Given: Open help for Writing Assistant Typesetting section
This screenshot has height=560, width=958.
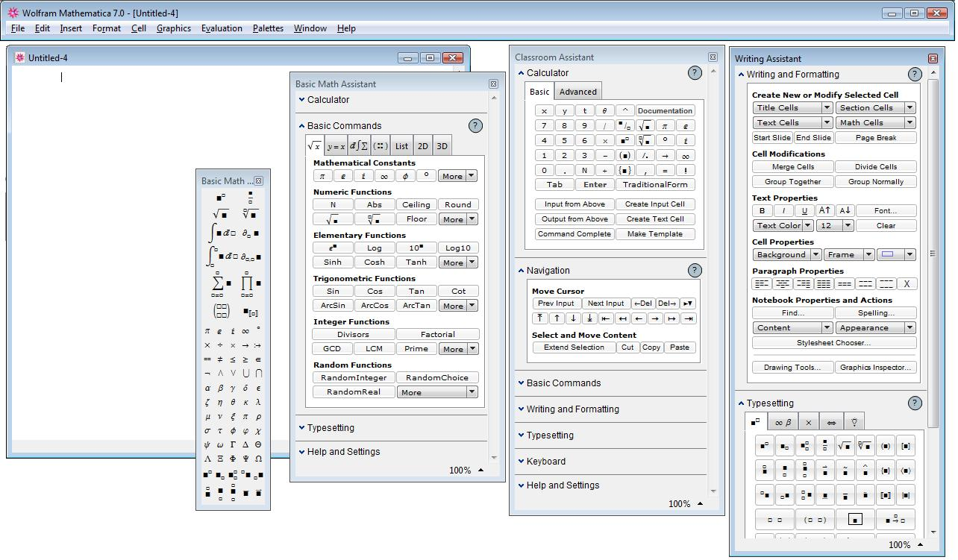Looking at the screenshot, I should [x=915, y=403].
